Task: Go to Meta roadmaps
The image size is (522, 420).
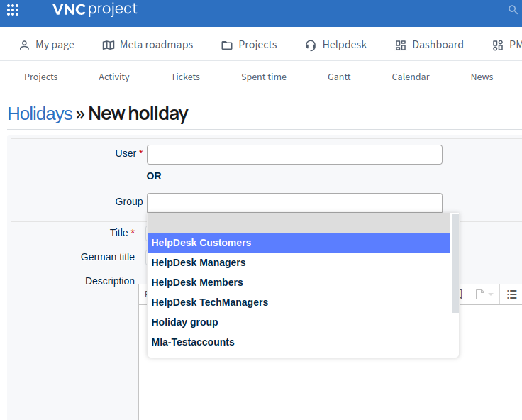Action: click(148, 45)
